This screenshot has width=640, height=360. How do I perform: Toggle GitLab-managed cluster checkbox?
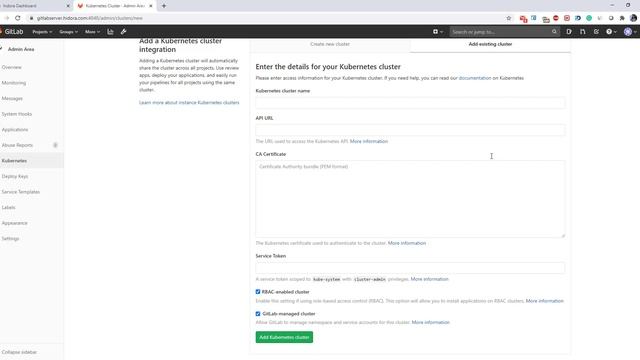(x=258, y=313)
